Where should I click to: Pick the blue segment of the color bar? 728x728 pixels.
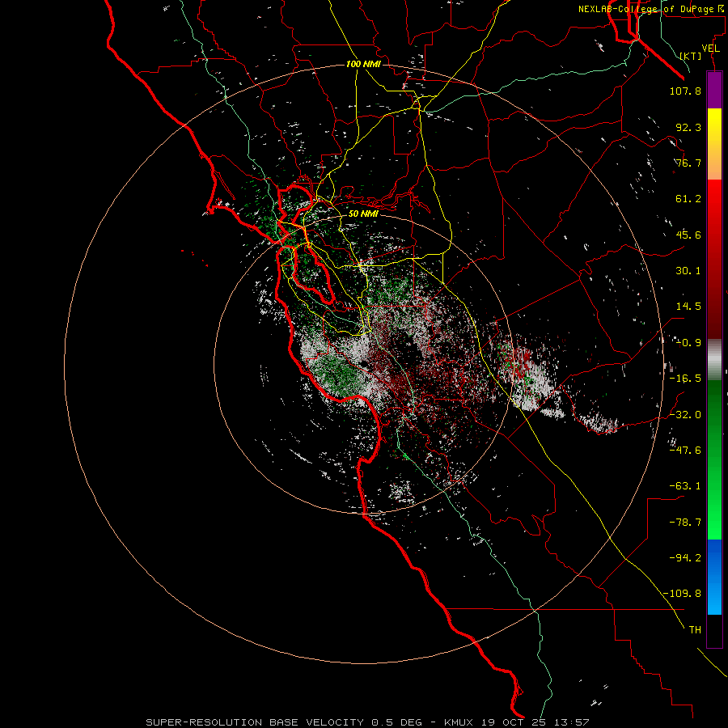click(x=714, y=577)
